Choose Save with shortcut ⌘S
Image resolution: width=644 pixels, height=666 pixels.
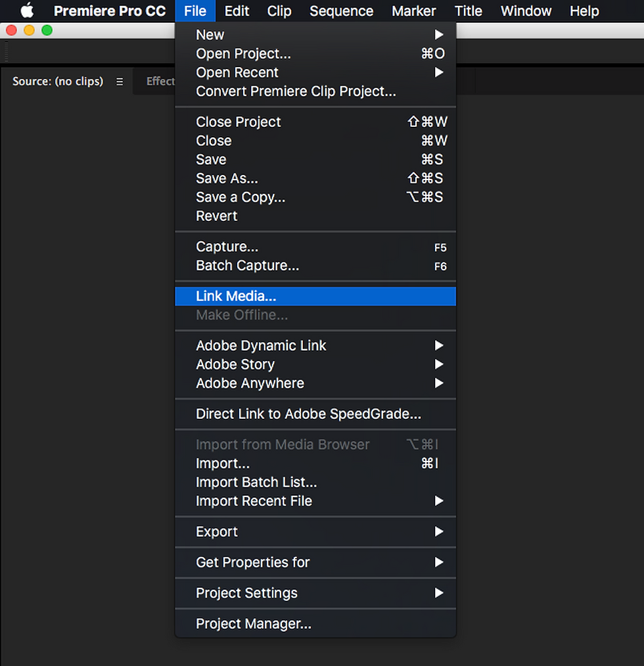click(x=315, y=159)
